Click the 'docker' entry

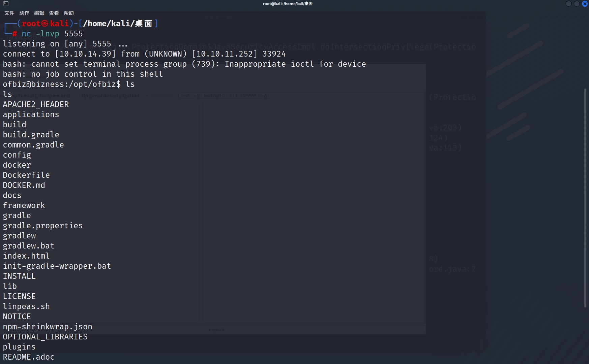pyautogui.click(x=17, y=165)
